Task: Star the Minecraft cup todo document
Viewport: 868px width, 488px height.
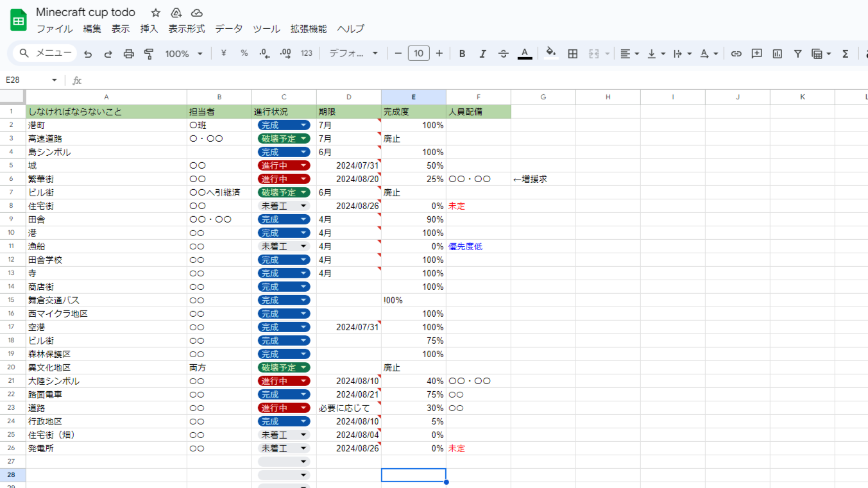Action: coord(156,13)
